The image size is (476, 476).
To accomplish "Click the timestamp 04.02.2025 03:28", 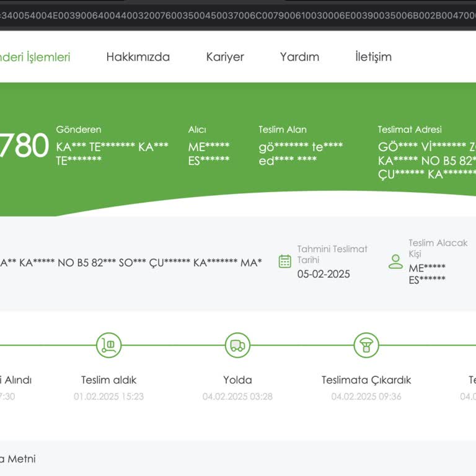I will click(x=238, y=397).
